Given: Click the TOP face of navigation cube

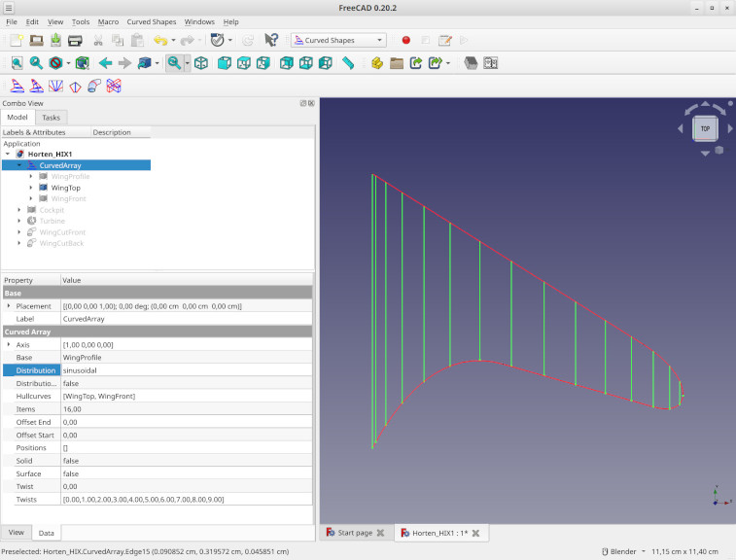Looking at the screenshot, I should 705,128.
